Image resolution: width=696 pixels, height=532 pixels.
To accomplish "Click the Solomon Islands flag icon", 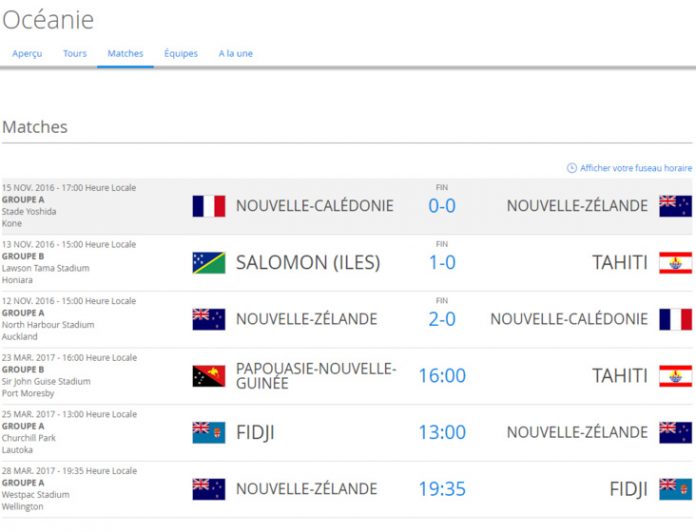I will pyautogui.click(x=209, y=263).
